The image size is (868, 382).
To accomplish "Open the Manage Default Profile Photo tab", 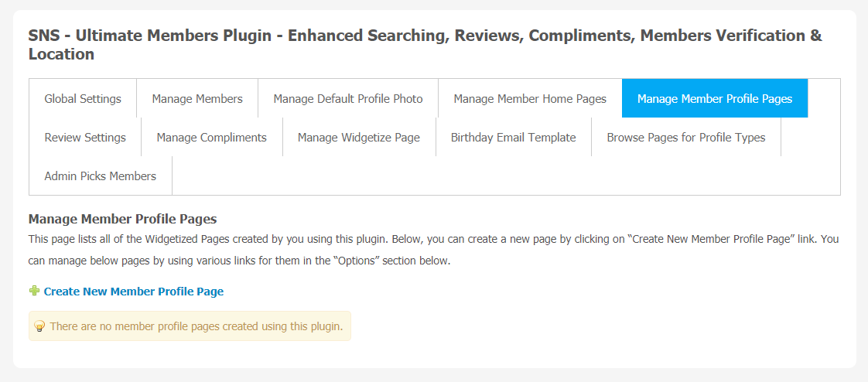I will [348, 98].
